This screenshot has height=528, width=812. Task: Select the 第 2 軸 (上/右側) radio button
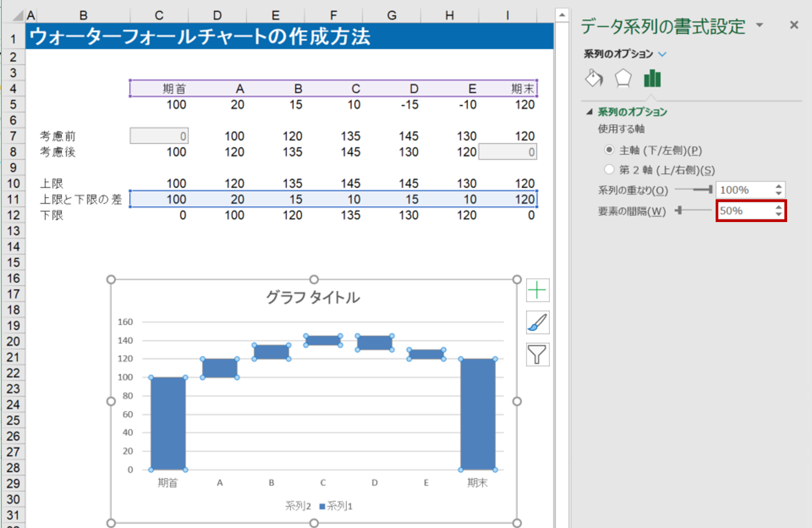pos(610,170)
